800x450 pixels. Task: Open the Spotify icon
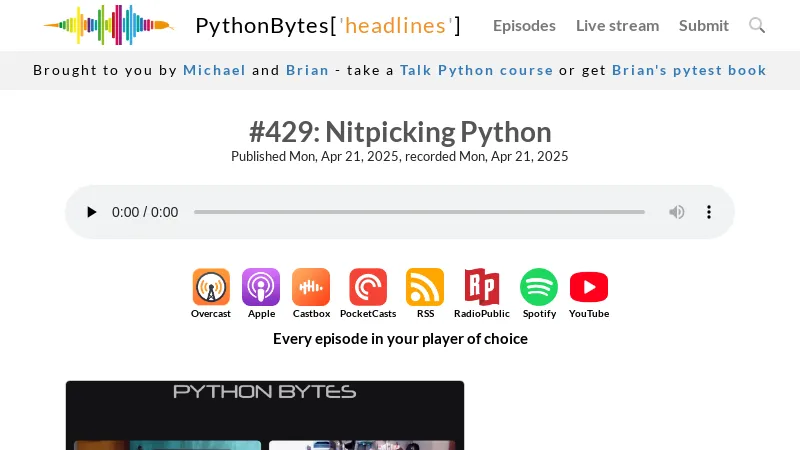point(539,287)
